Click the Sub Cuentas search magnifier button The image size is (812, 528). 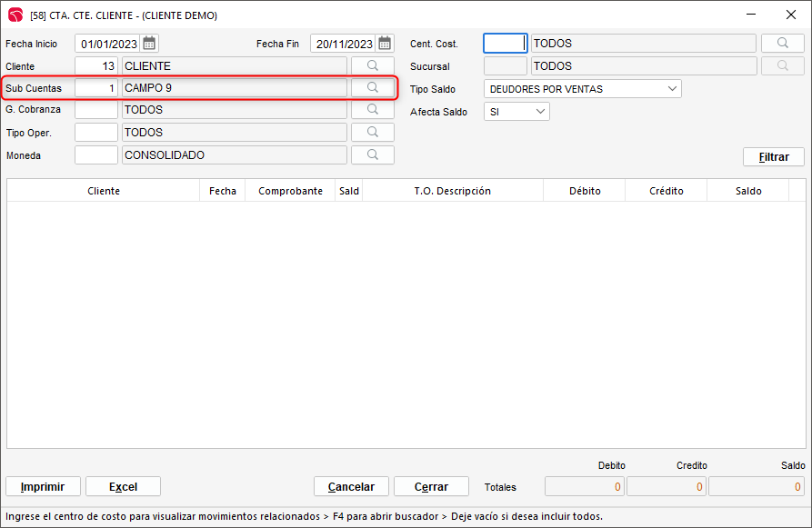372,87
